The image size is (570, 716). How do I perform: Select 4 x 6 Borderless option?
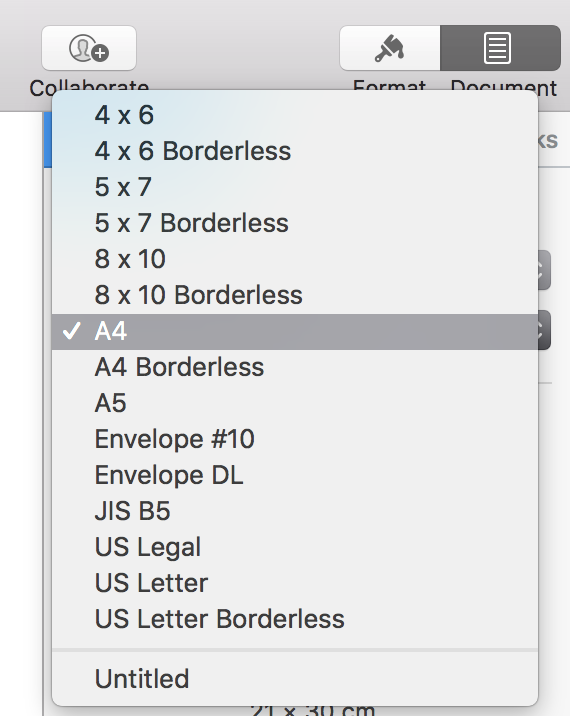pyautogui.click(x=295, y=151)
